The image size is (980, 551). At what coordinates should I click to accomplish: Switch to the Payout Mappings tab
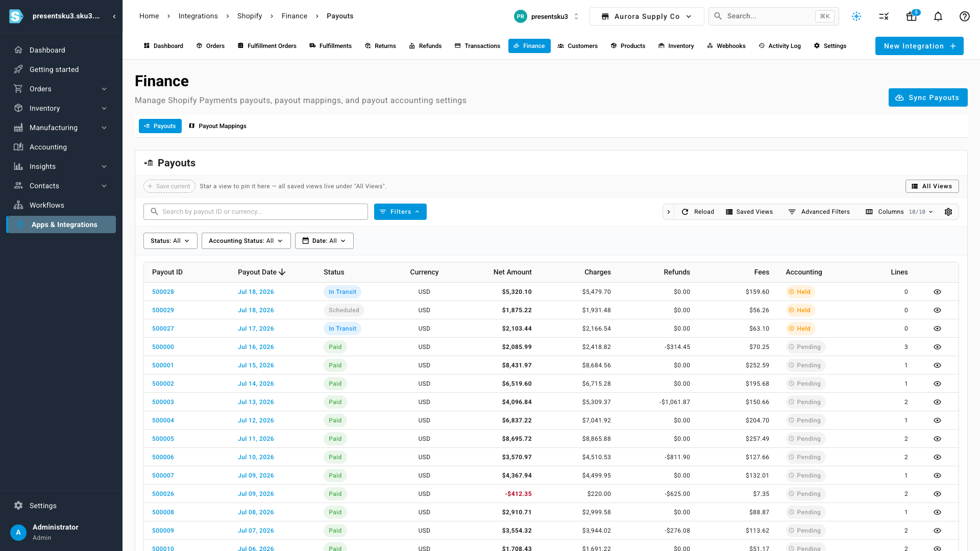coord(217,126)
